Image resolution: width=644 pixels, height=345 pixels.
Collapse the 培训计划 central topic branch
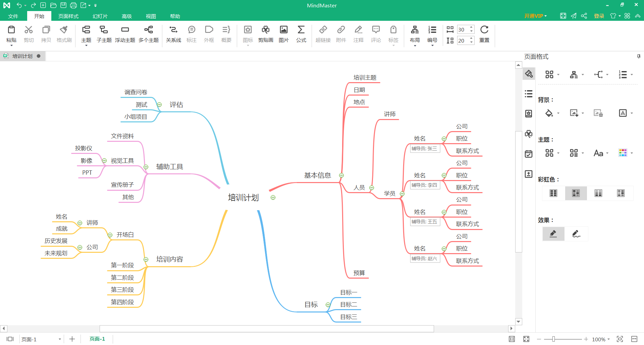pyautogui.click(x=273, y=197)
